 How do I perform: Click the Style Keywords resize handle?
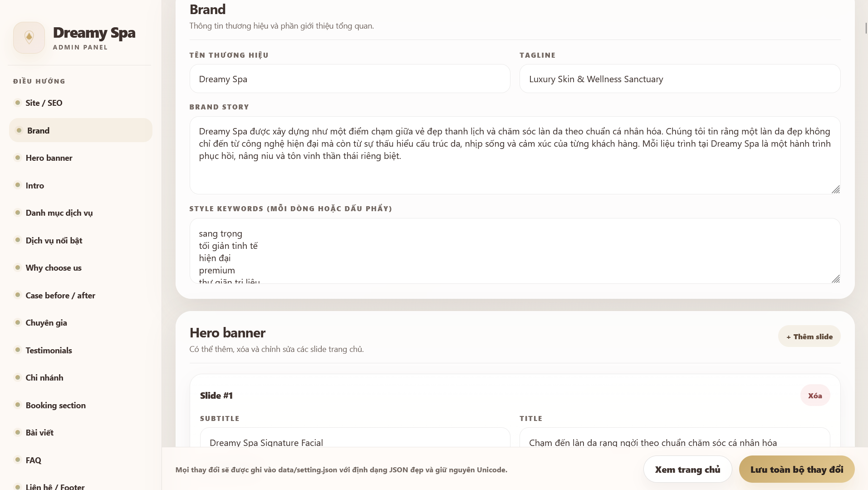click(835, 279)
